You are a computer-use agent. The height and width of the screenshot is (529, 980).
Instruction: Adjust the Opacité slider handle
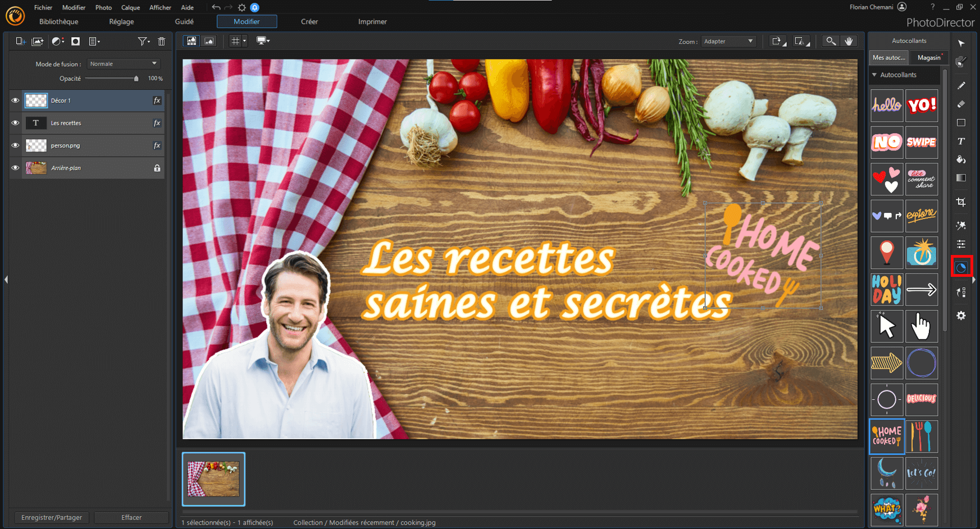pyautogui.click(x=136, y=79)
